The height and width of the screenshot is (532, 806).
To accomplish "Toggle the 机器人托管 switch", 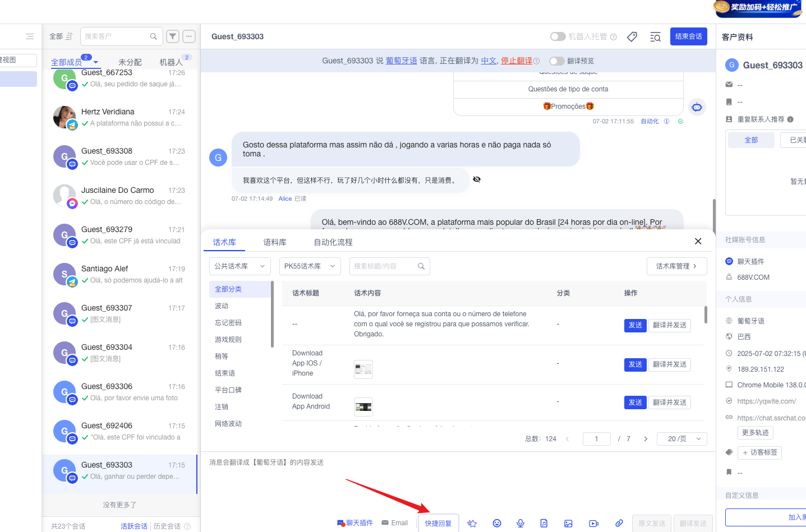I will click(558, 36).
